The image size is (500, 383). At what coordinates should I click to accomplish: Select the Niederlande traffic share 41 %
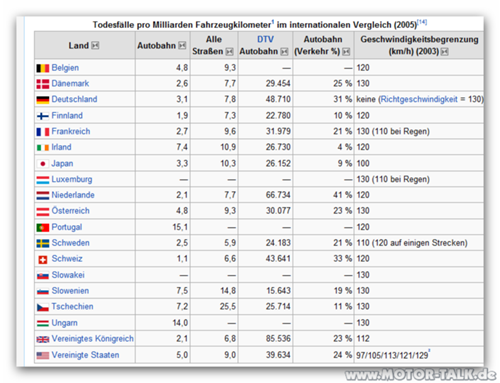[342, 195]
